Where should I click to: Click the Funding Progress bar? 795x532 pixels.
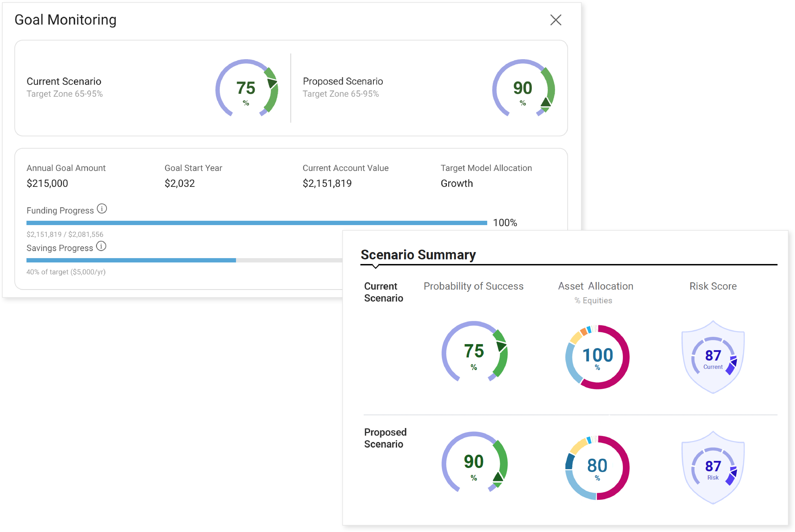point(257,223)
